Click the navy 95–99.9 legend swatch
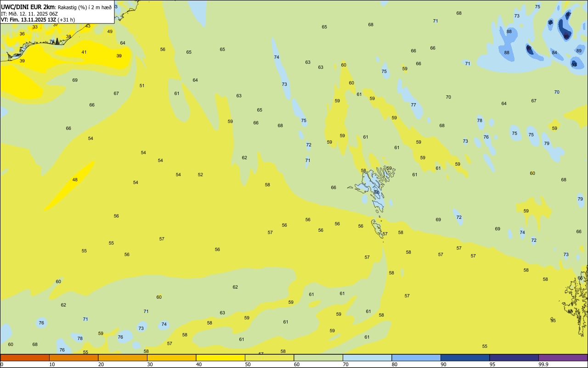The image size is (588, 368). click(x=514, y=357)
